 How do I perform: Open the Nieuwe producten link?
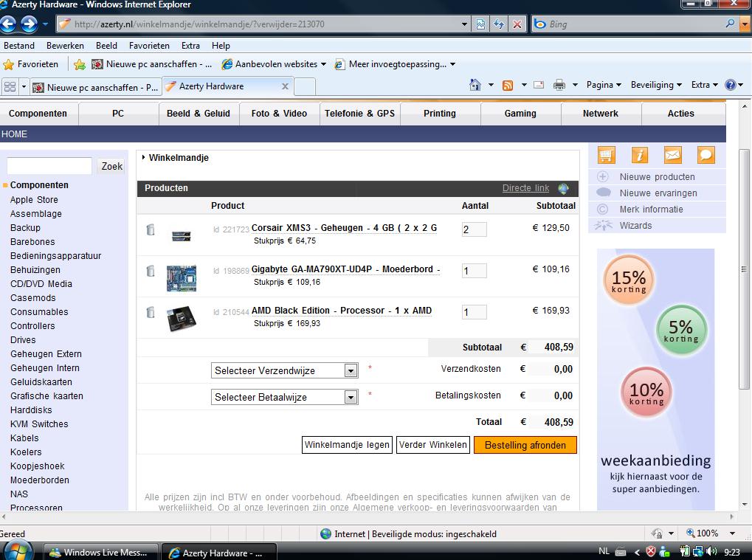point(657,177)
